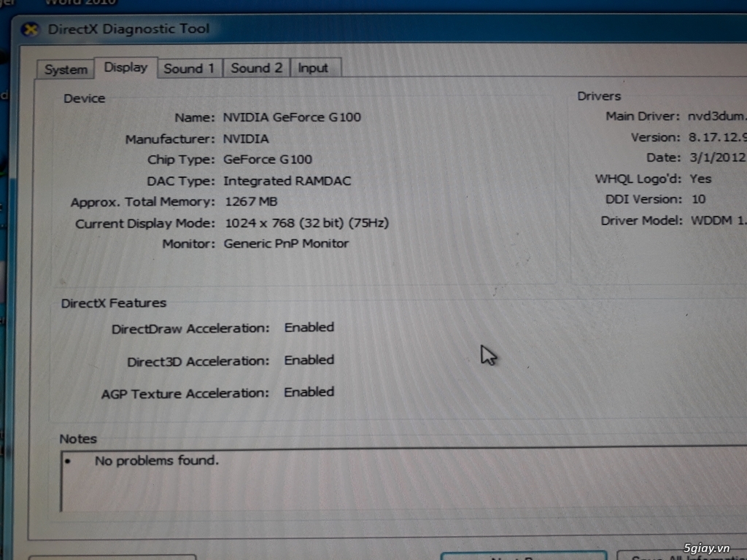Click the driver date 3/1/2012

click(718, 158)
